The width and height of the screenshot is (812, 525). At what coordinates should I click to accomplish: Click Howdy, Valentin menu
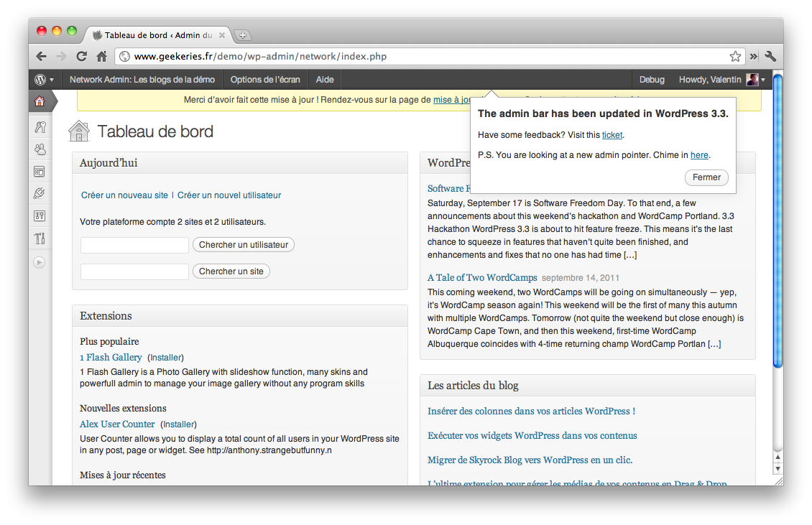(710, 80)
